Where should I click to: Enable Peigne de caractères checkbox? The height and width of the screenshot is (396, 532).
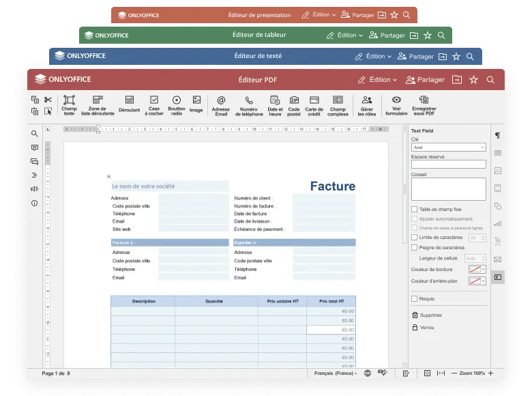pos(414,248)
